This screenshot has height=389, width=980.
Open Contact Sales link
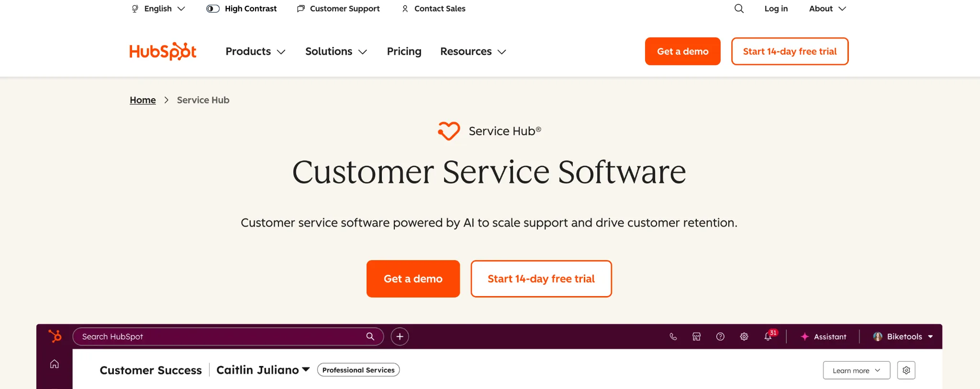tap(440, 9)
